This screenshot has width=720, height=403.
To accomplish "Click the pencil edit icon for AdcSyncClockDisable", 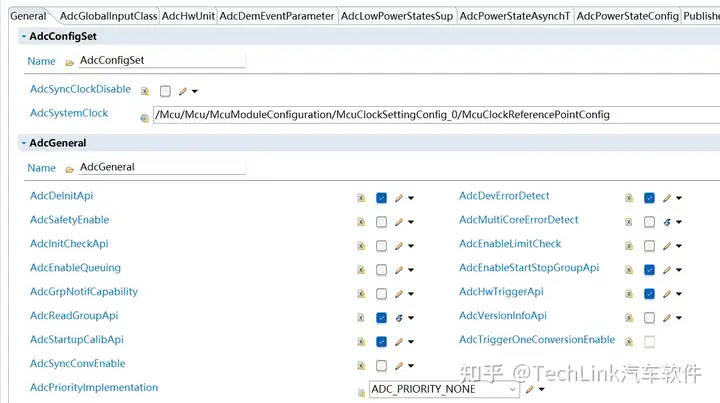I will (x=183, y=91).
